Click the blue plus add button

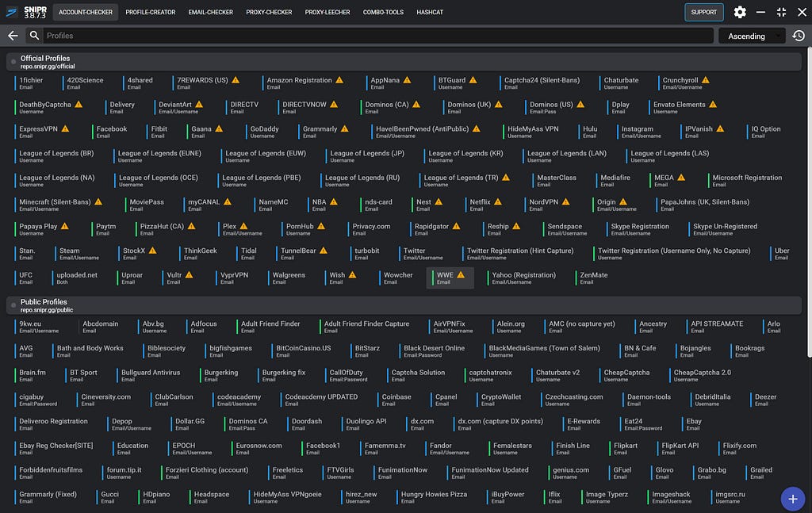pos(792,499)
